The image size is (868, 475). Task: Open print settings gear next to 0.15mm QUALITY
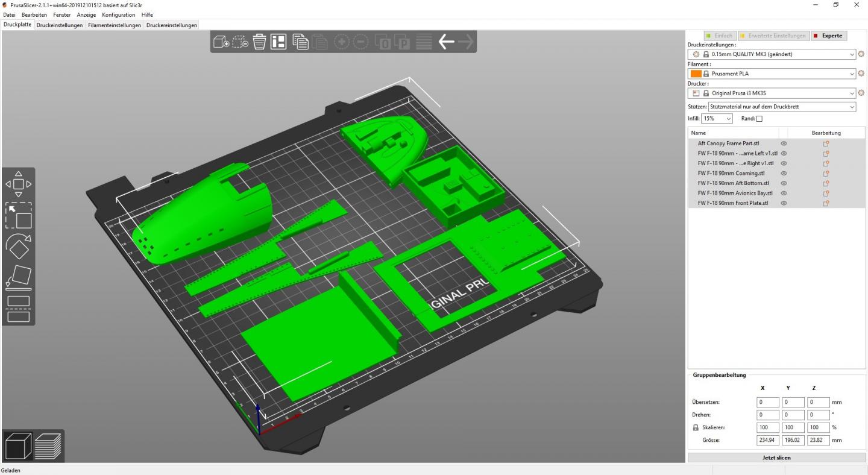coord(861,54)
